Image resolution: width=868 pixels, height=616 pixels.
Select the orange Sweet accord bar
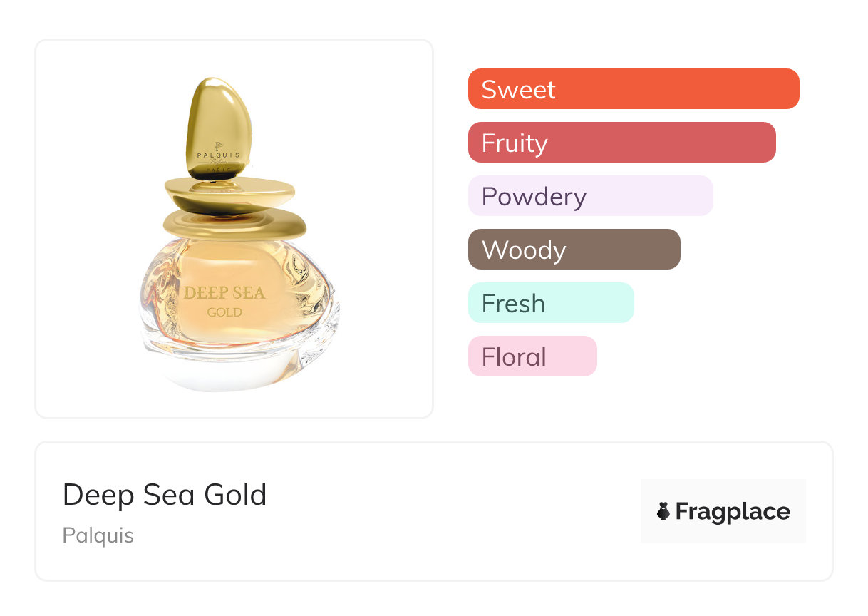tap(634, 89)
